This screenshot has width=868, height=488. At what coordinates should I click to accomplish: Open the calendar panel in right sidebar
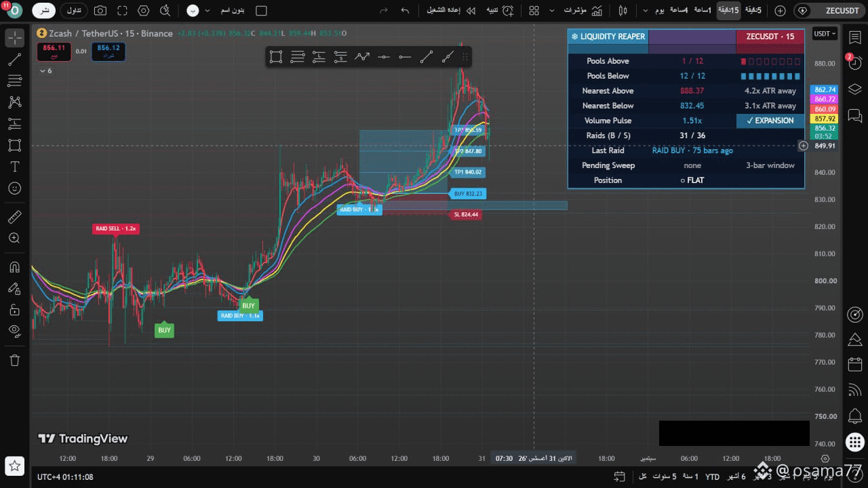(855, 365)
